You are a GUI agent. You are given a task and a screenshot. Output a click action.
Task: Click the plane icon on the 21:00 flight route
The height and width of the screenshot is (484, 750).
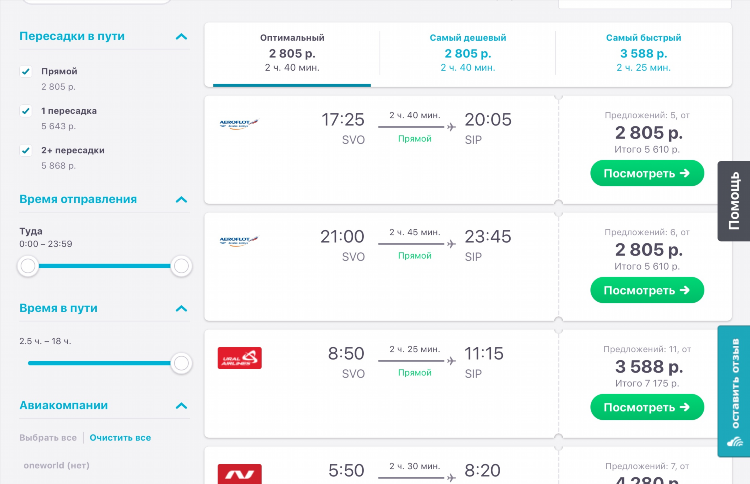coord(451,244)
